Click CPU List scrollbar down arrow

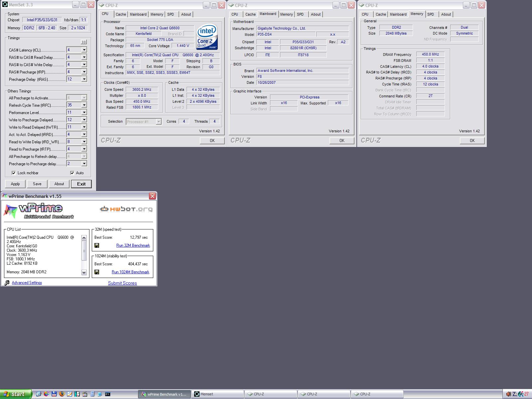84,272
